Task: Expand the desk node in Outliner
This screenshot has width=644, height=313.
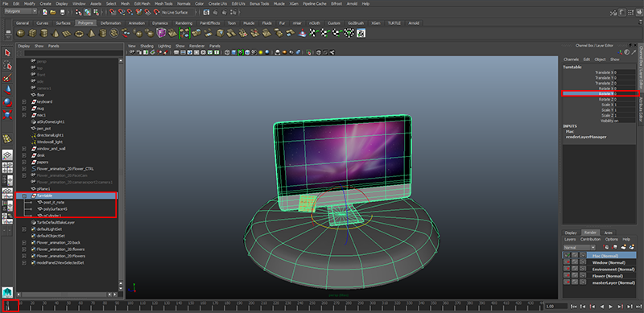Action: tap(24, 155)
